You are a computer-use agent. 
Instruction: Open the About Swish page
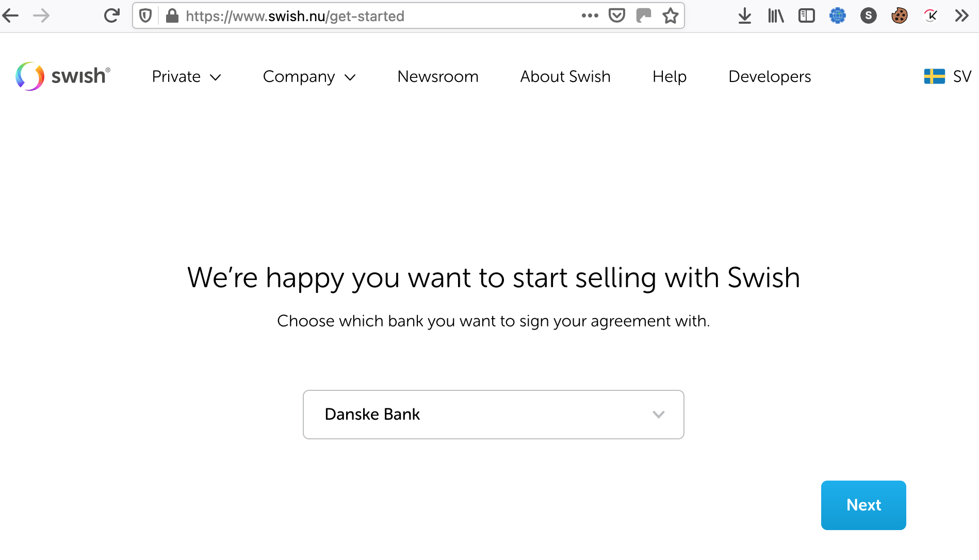coord(565,77)
